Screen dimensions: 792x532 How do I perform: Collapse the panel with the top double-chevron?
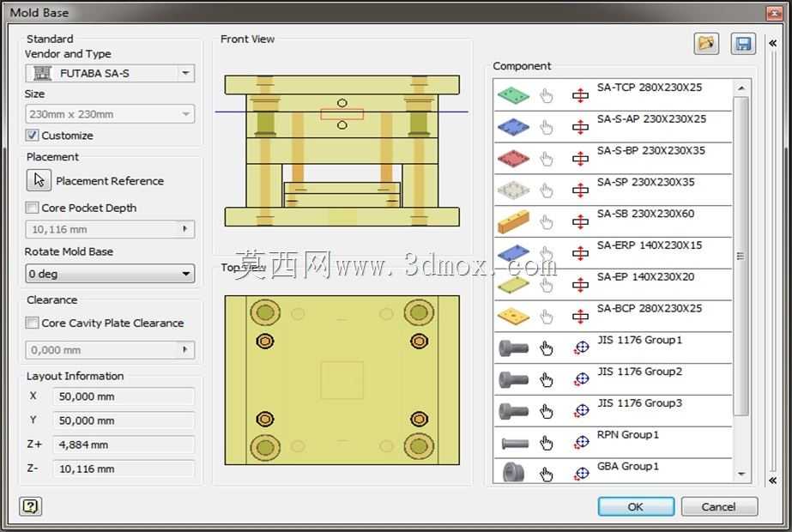[773, 43]
